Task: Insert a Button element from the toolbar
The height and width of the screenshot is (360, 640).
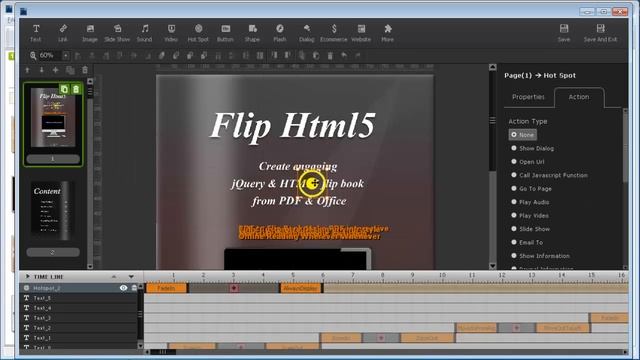Action: [225, 33]
